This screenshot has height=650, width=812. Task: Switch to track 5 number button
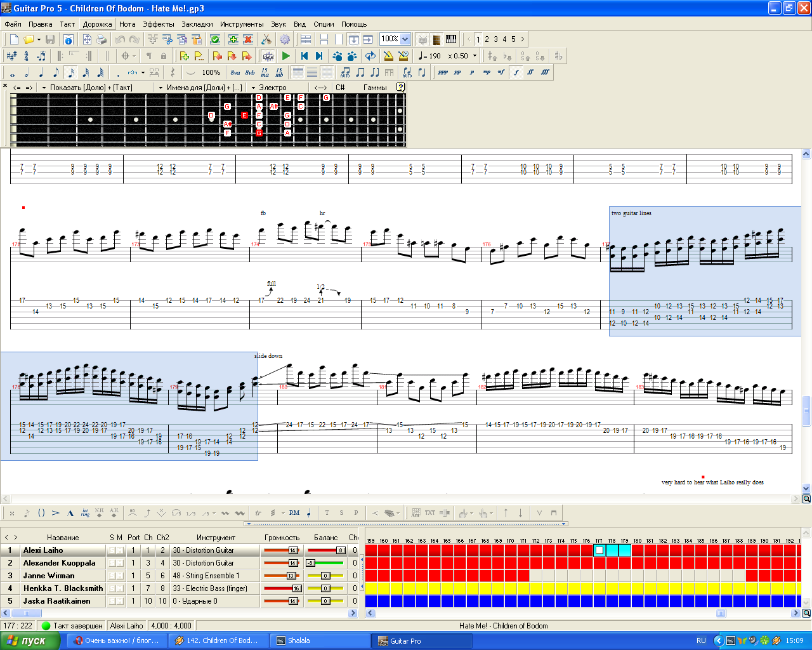(x=514, y=39)
